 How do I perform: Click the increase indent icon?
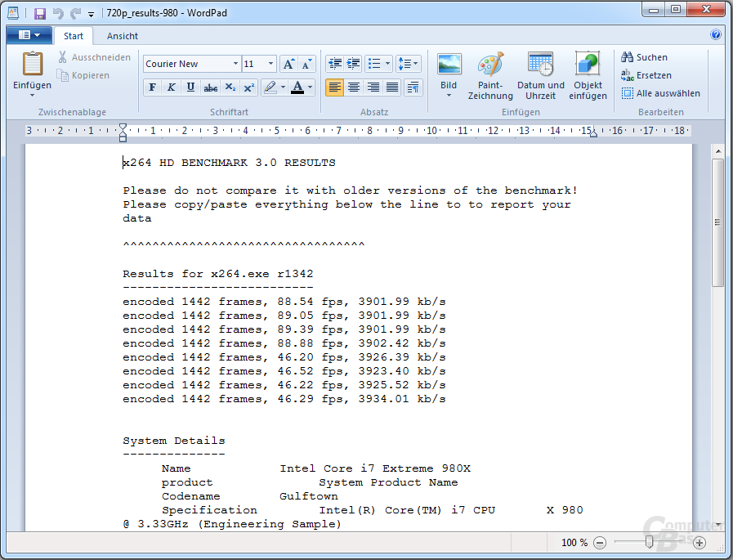(x=353, y=64)
